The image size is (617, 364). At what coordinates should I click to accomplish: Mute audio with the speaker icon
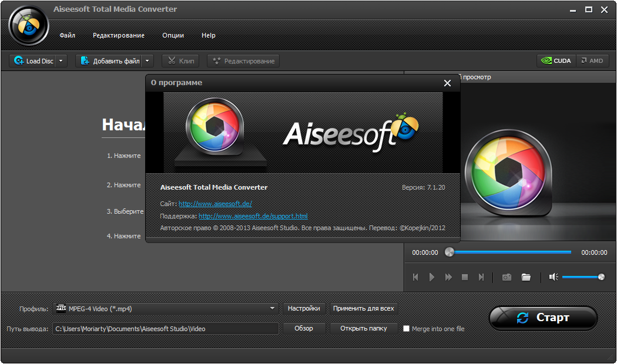(x=553, y=277)
